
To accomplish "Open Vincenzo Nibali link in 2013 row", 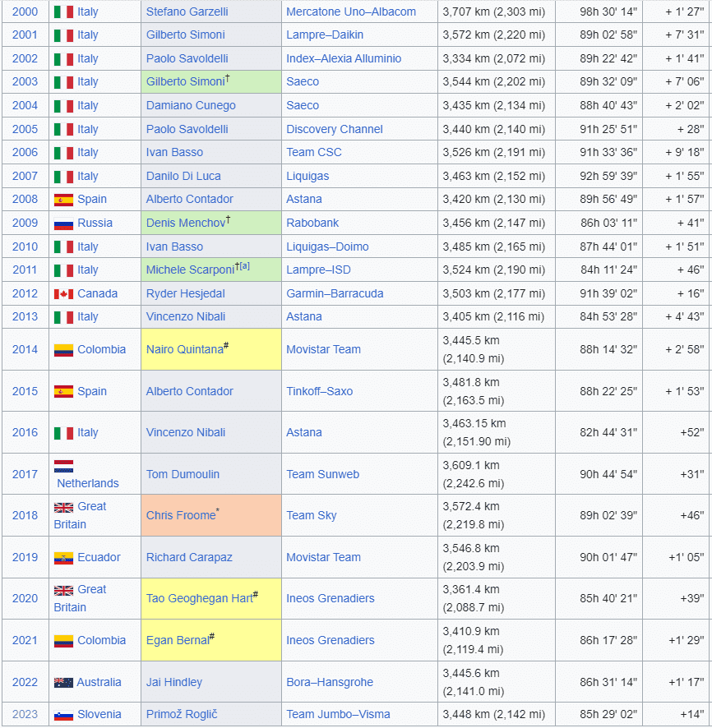I will 186,316.
